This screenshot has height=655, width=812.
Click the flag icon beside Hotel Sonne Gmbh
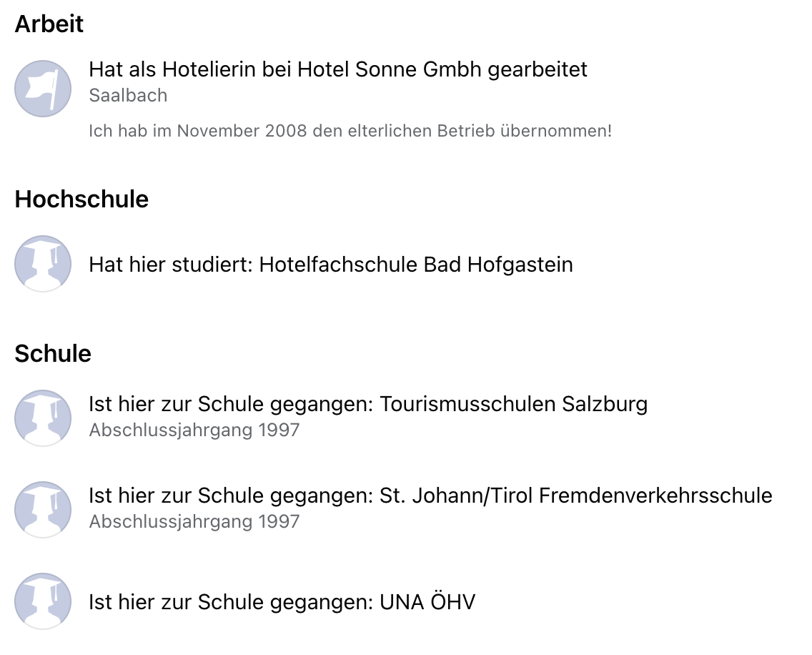click(x=43, y=89)
